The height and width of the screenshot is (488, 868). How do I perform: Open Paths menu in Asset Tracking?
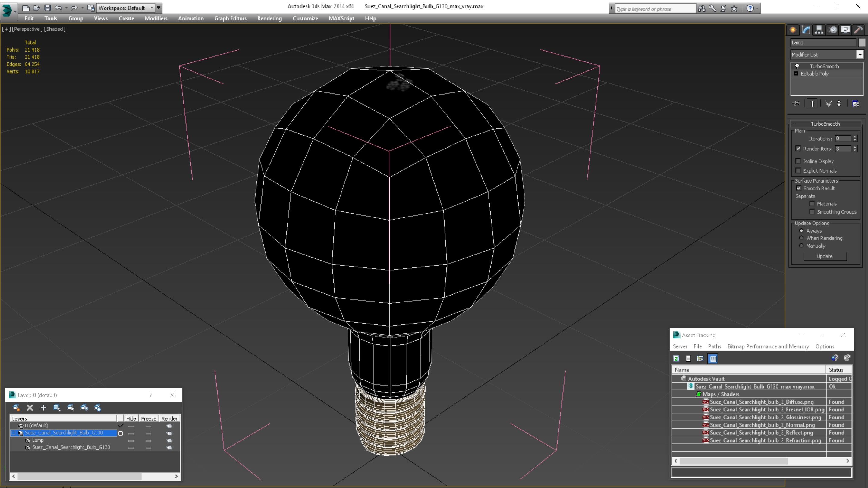click(714, 346)
